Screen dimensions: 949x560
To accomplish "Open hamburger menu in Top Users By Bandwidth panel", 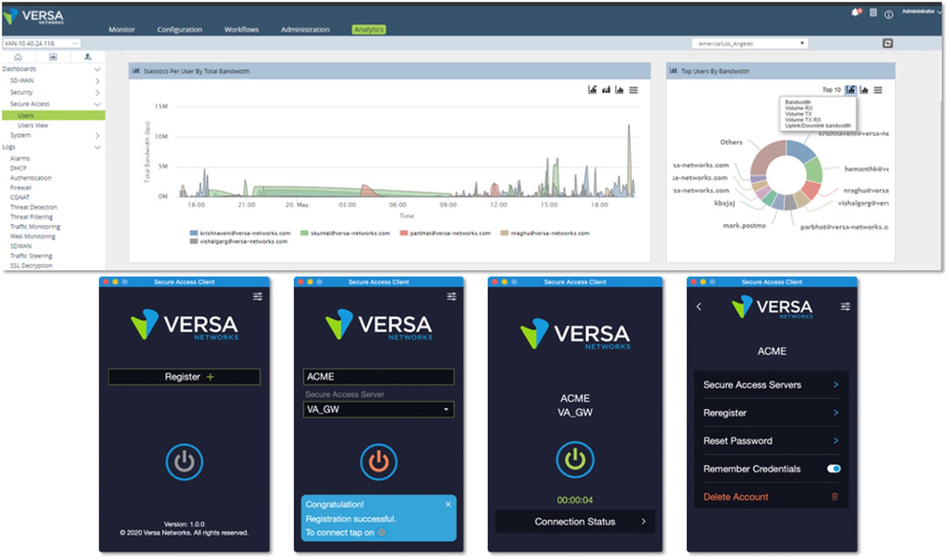I will [x=878, y=90].
